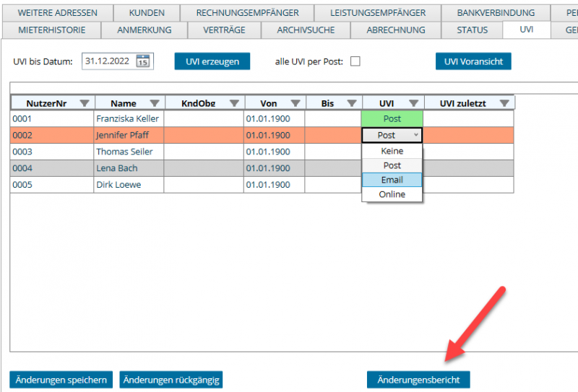Viewport: 578px width, 392px height.
Task: Click NutzerNr cell 0005
Action: coord(52,185)
